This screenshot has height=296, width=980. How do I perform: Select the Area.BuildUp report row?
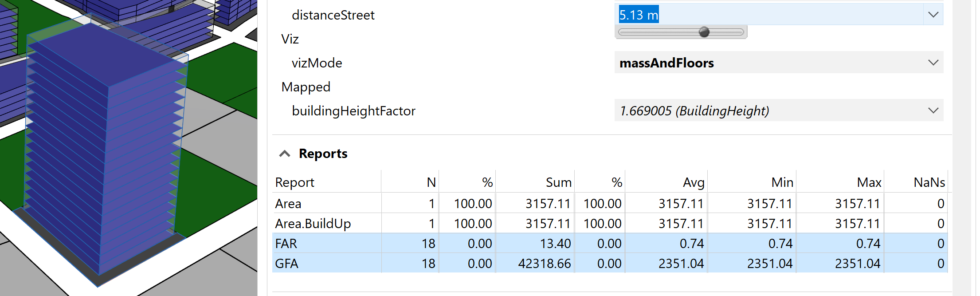click(313, 224)
